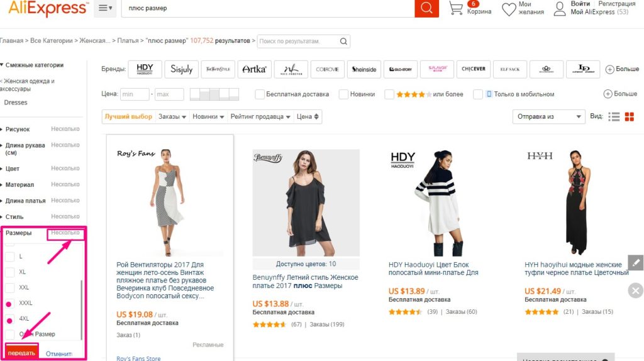
Task: Open the HDY striped dress thumbnail
Action: click(x=442, y=203)
